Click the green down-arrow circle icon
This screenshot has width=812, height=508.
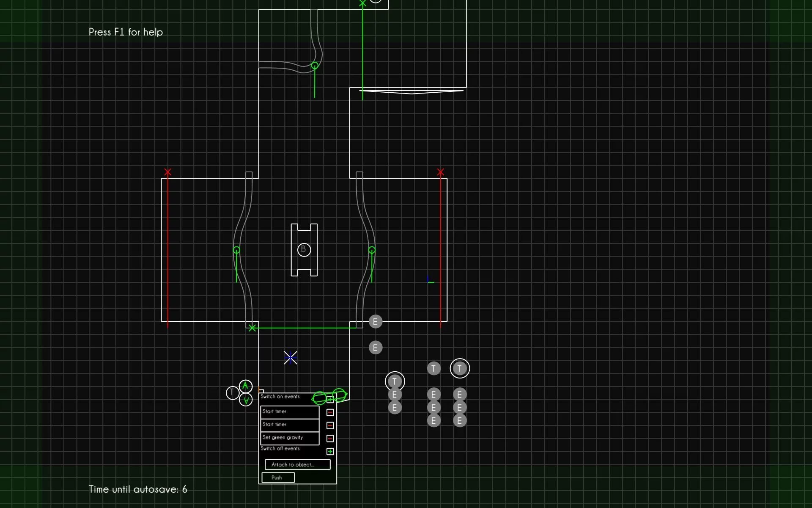click(246, 400)
